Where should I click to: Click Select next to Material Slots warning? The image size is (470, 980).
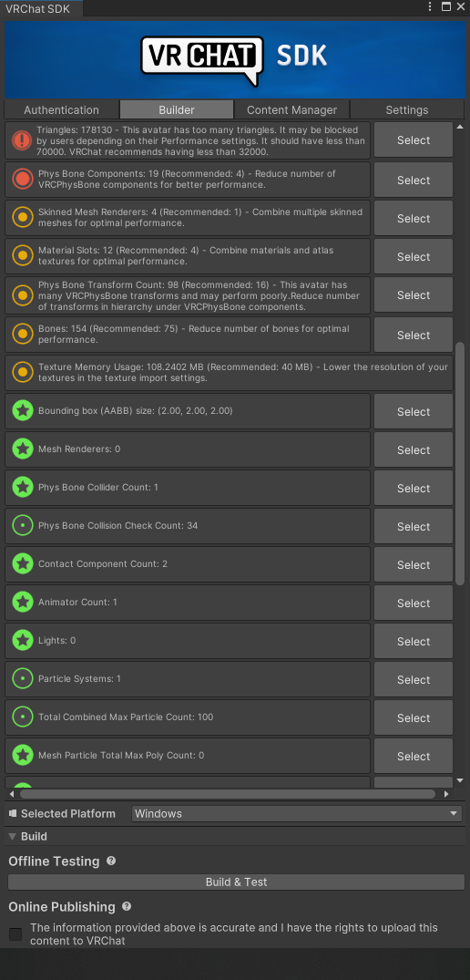coord(414,257)
